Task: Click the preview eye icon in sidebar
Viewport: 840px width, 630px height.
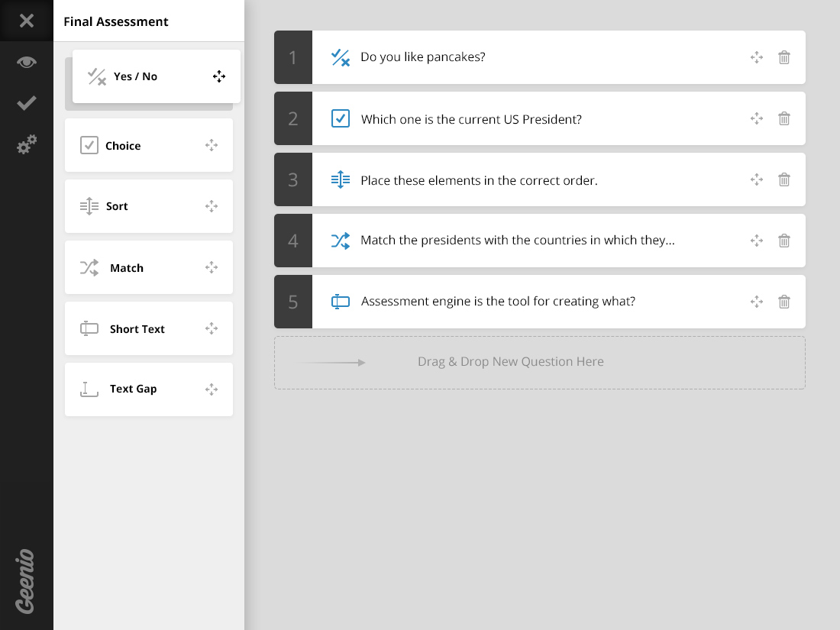Action: [x=27, y=62]
